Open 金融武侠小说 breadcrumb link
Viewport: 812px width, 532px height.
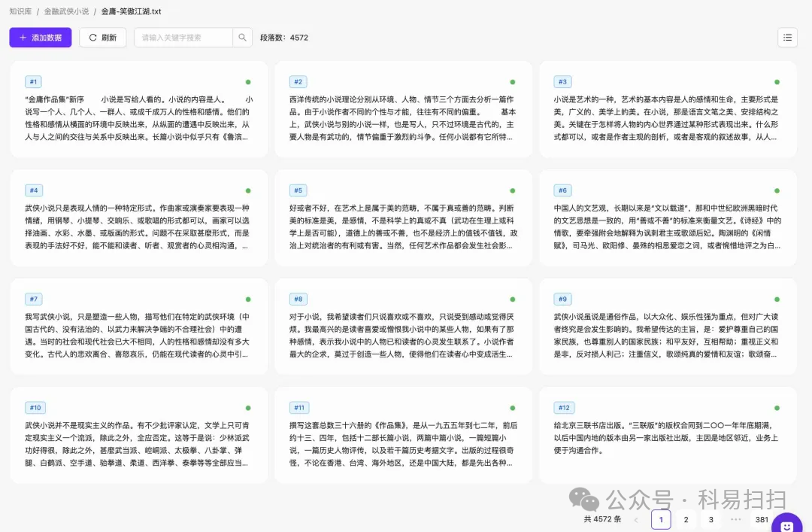click(66, 11)
